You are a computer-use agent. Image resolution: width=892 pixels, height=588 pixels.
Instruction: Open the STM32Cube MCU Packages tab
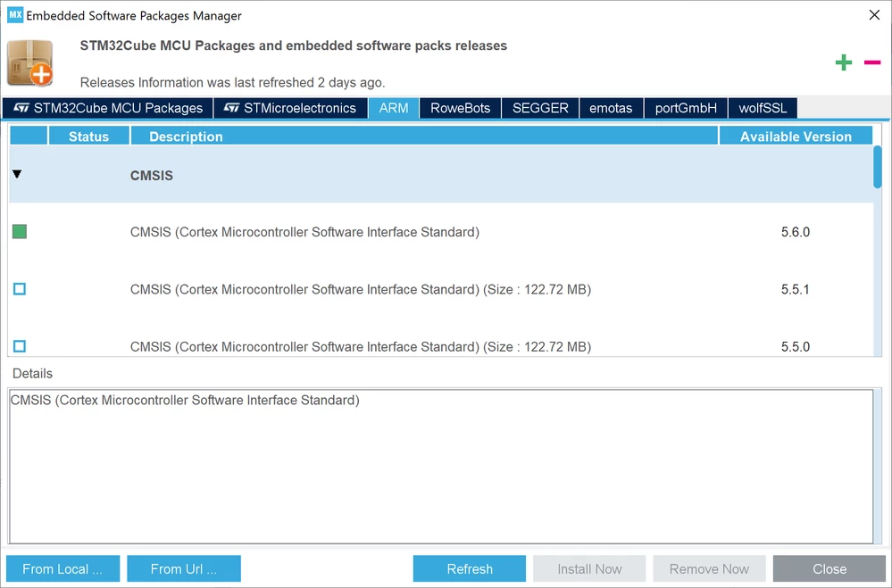click(x=107, y=108)
